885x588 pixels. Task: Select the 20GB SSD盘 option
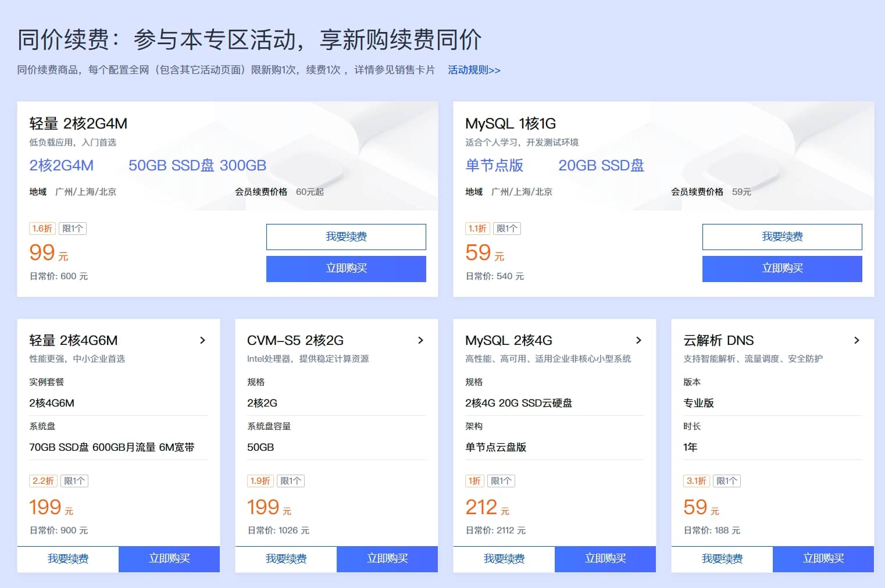click(601, 166)
